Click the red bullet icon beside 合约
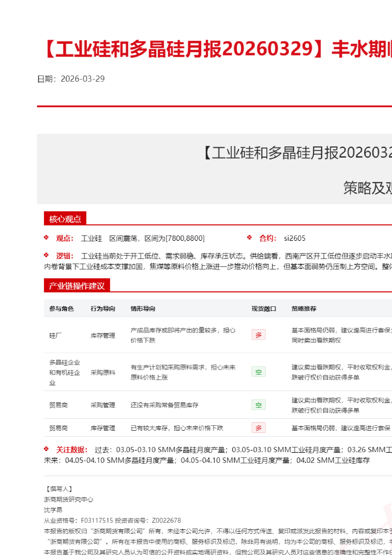The width and height of the screenshot is (392, 555). 249,238
